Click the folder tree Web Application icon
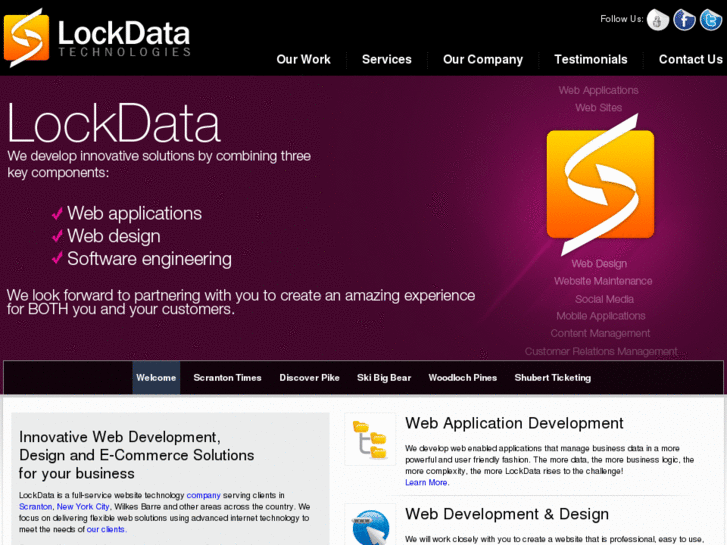Viewport: 727px width, 545px height. pos(370,439)
